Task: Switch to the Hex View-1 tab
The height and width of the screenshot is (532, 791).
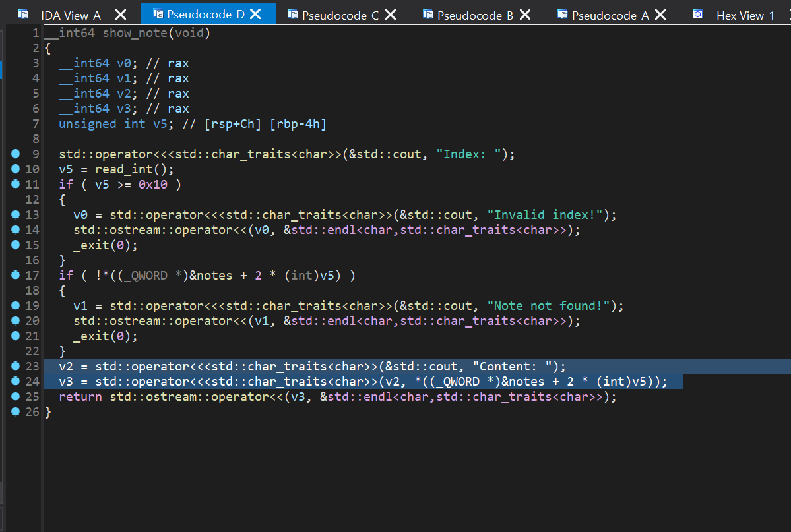Action: (x=745, y=15)
